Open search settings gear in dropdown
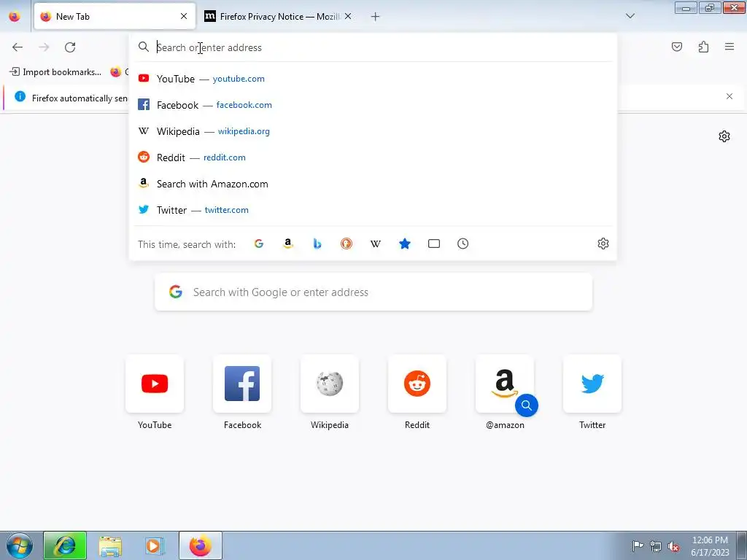This screenshot has height=560, width=747. [x=603, y=244]
